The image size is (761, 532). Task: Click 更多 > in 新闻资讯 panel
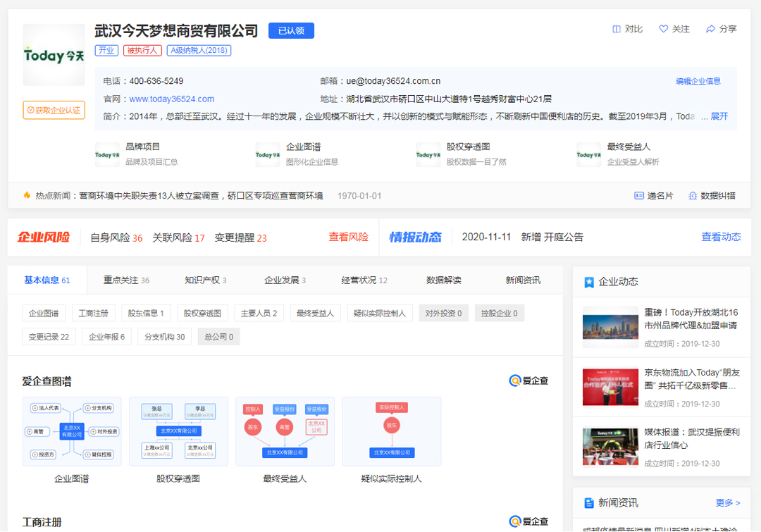coord(727,503)
